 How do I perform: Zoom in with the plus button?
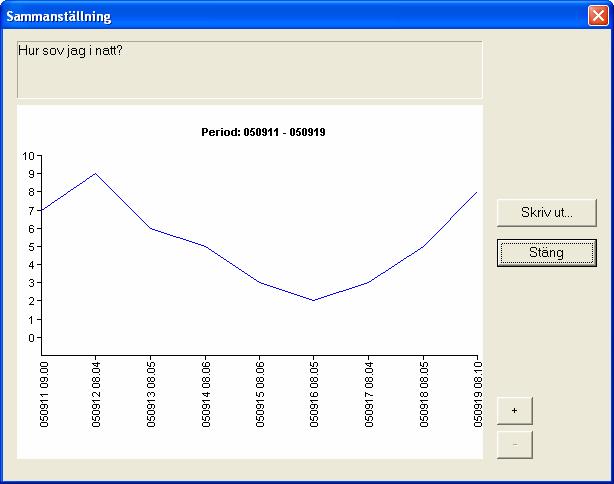pyautogui.click(x=515, y=410)
